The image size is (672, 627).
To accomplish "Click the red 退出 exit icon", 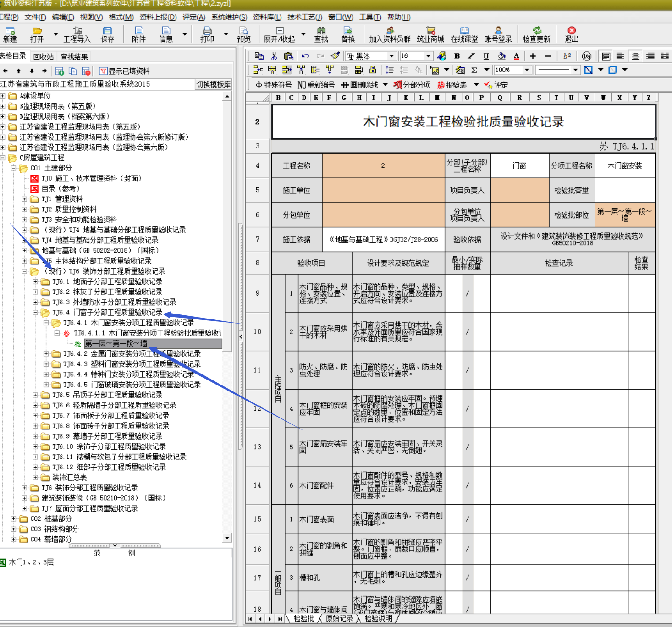I will click(x=571, y=34).
